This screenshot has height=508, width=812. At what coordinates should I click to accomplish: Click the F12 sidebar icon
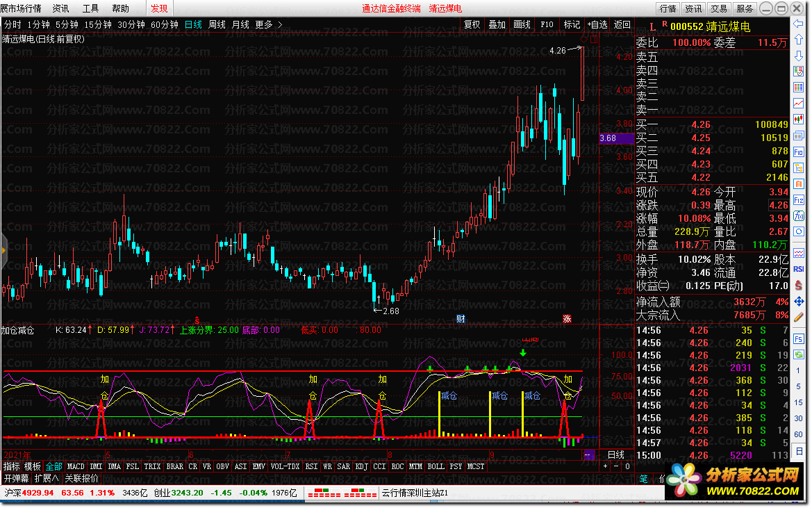799,200
